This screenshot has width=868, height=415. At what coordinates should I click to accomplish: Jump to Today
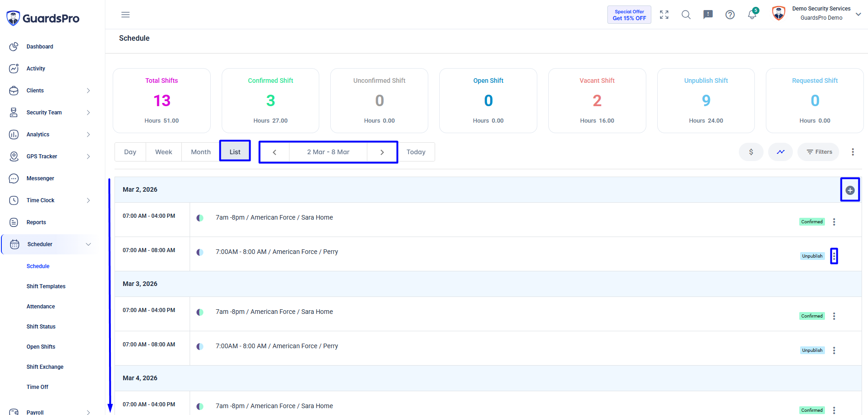point(416,152)
